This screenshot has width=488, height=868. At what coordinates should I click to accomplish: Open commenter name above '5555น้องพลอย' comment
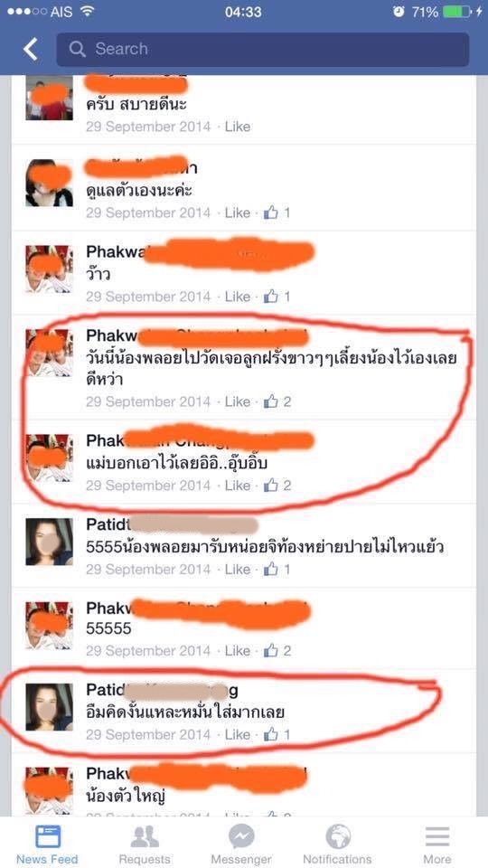point(172,524)
